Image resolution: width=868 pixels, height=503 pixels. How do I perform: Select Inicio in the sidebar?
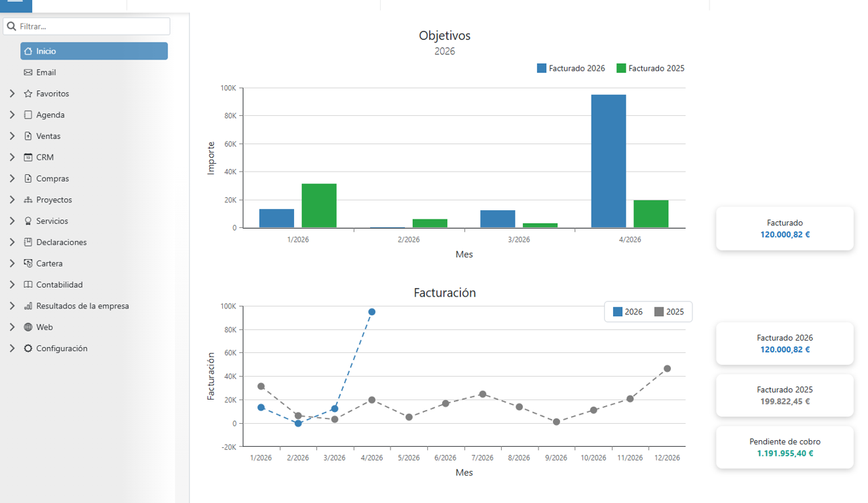[x=94, y=51]
